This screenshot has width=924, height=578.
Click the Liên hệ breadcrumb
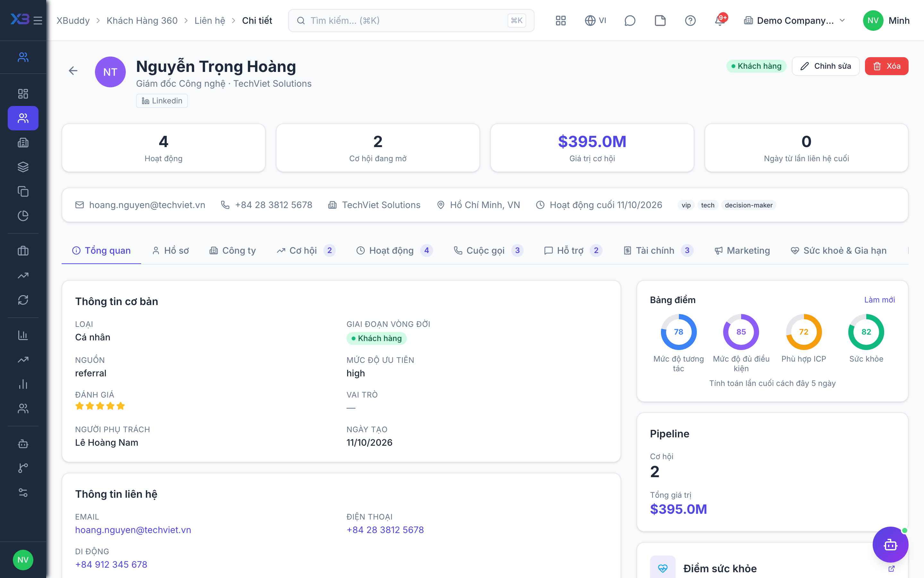(210, 20)
